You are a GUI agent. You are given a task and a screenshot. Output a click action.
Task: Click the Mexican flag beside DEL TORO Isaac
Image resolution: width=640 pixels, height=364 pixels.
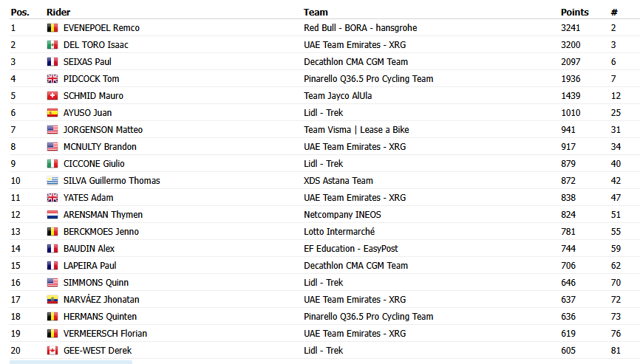[x=52, y=45]
